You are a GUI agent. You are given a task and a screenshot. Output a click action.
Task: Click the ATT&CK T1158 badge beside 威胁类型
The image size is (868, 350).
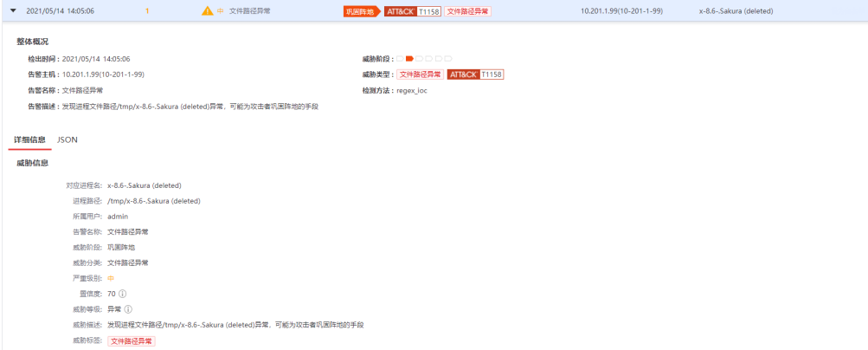(x=475, y=75)
